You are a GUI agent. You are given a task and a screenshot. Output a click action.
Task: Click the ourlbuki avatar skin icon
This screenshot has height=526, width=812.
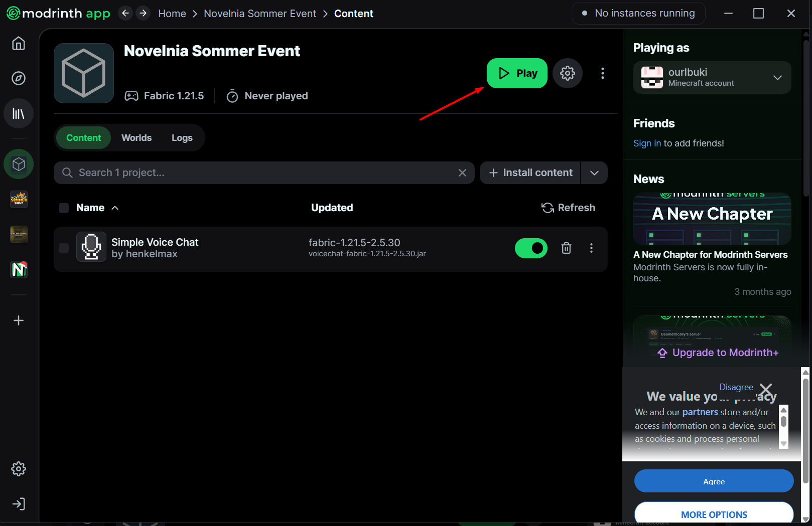[652, 78]
